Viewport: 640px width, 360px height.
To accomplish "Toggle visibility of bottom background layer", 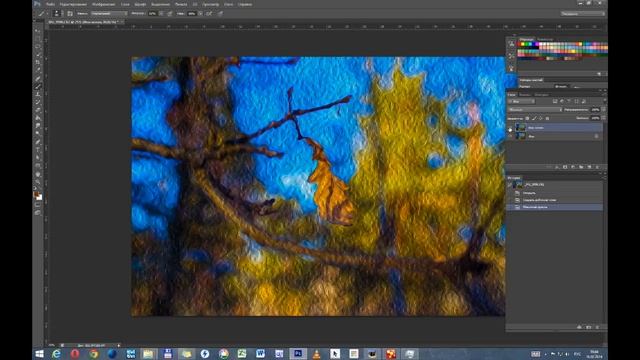I will click(x=510, y=136).
